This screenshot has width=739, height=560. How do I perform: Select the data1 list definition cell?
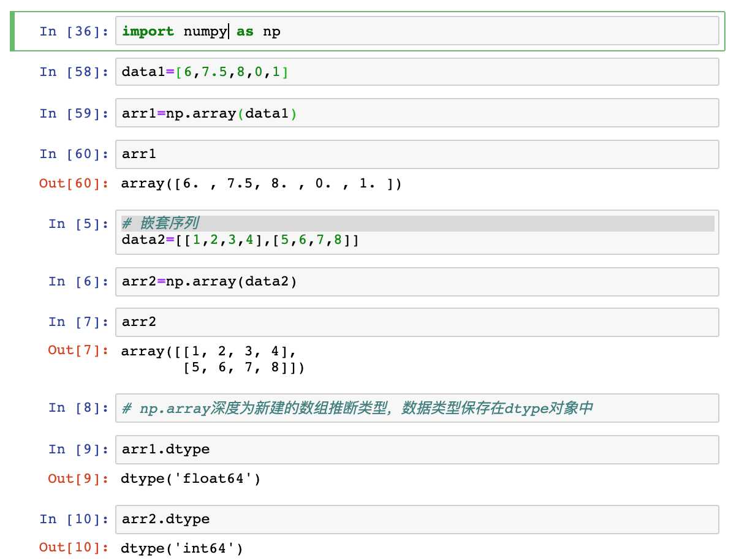(417, 72)
